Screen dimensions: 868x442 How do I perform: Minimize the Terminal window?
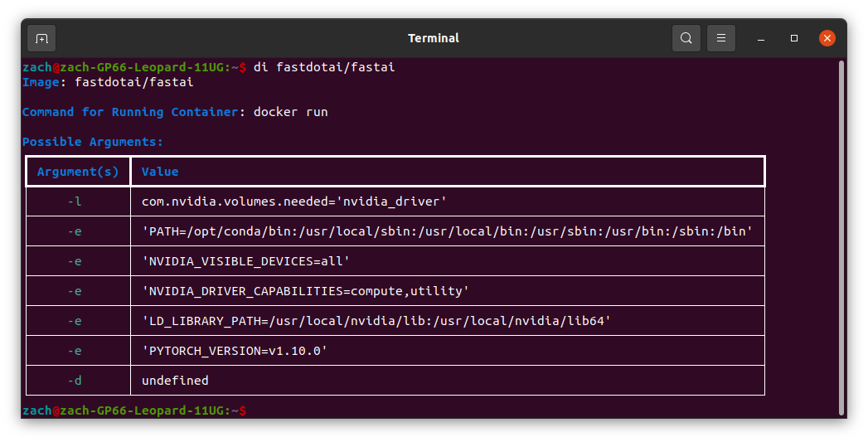coord(761,38)
